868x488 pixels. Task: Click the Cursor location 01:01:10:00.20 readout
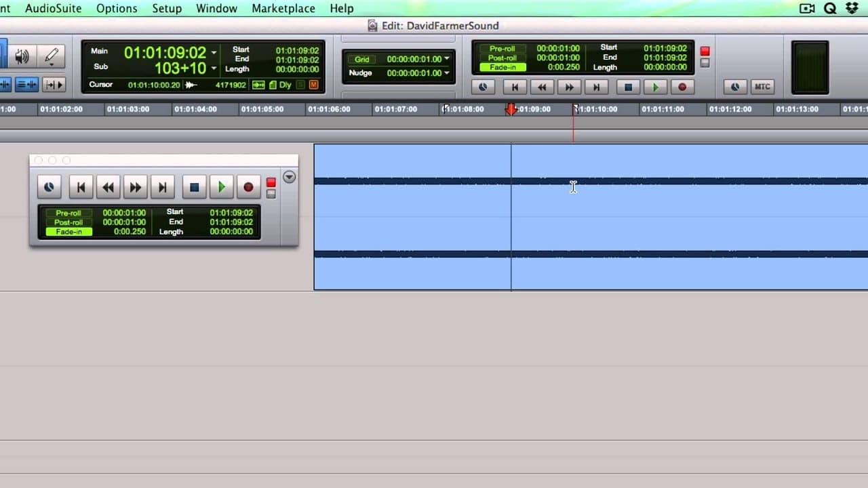(x=154, y=85)
